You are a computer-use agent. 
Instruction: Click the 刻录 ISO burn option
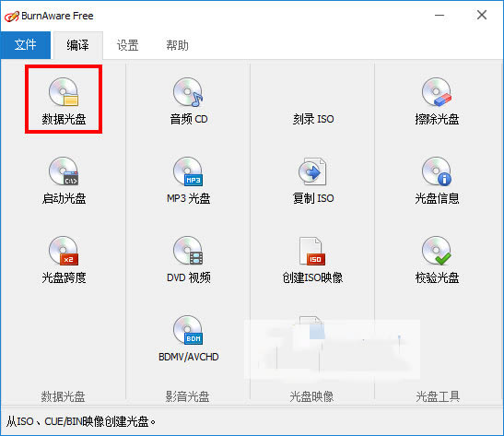tap(313, 119)
